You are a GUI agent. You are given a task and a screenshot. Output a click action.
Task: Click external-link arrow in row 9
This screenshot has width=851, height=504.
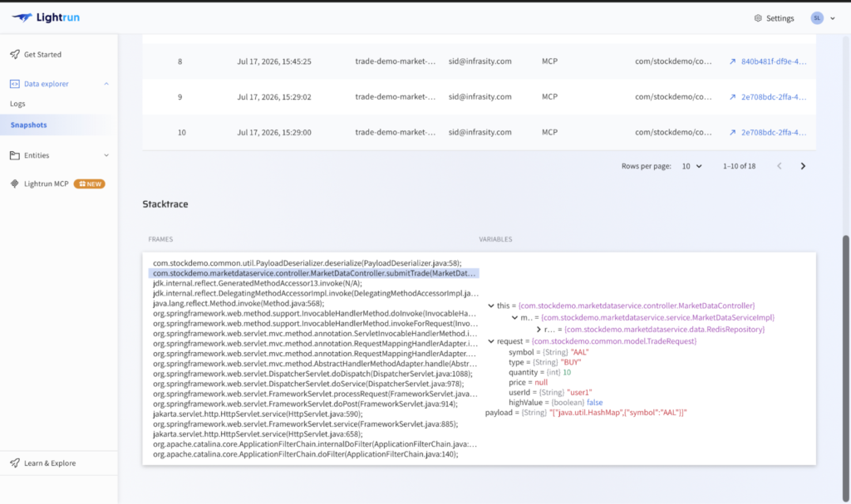click(732, 97)
